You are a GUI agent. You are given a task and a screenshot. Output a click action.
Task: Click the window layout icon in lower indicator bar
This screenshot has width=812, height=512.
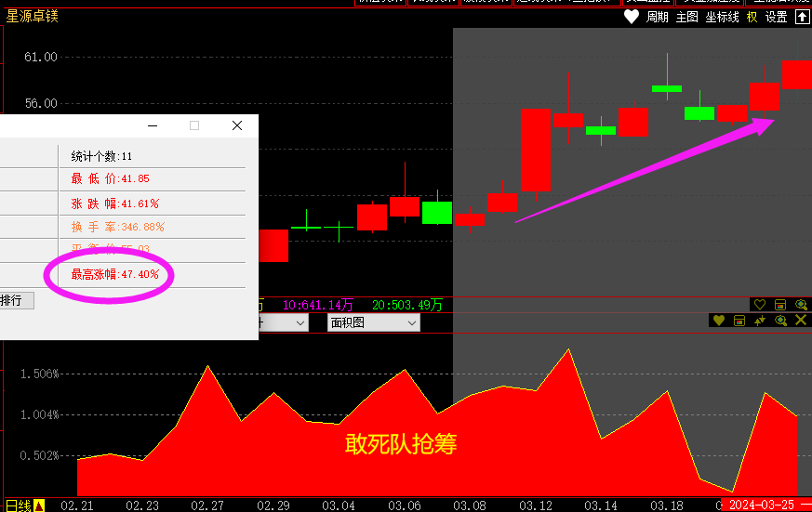coord(739,321)
